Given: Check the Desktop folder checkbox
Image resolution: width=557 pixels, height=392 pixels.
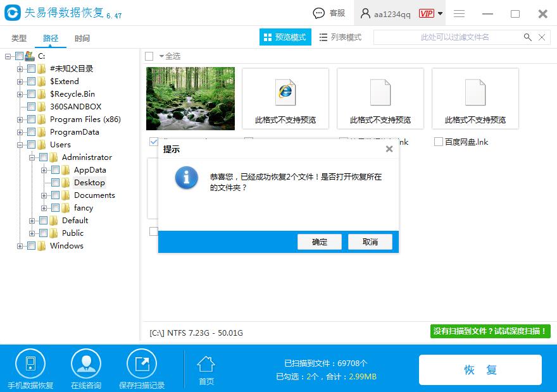Looking at the screenshot, I should click(56, 183).
